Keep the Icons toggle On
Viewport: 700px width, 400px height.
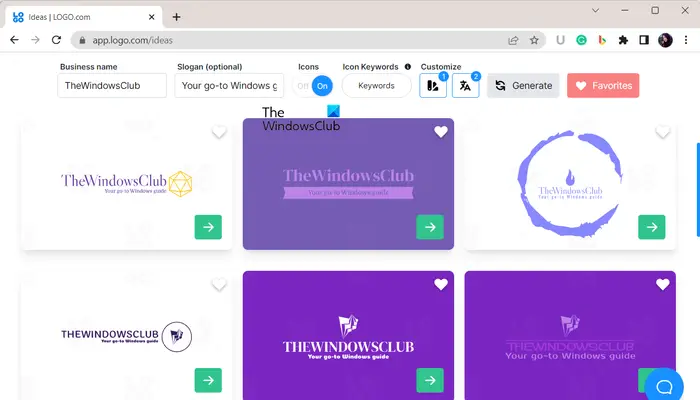point(322,86)
